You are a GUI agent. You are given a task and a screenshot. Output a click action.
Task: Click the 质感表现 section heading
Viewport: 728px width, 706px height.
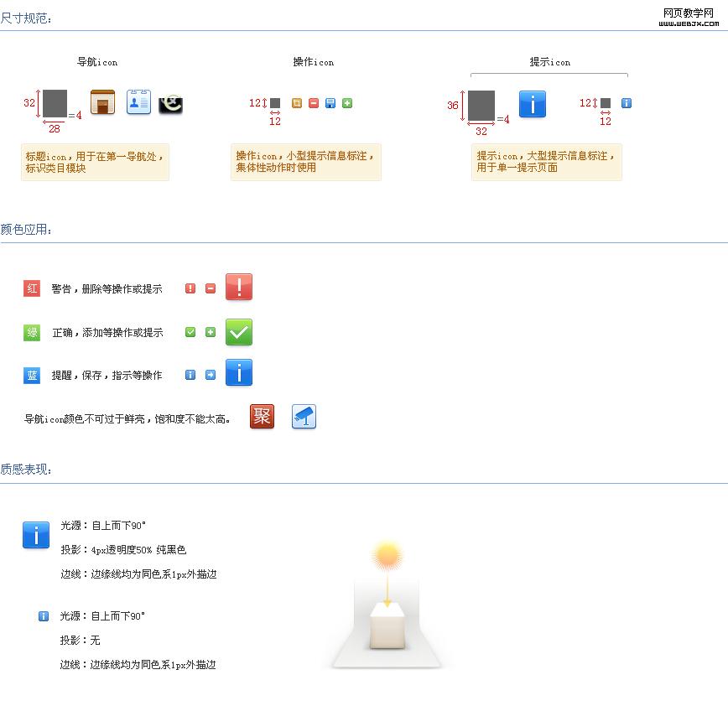tap(26, 470)
